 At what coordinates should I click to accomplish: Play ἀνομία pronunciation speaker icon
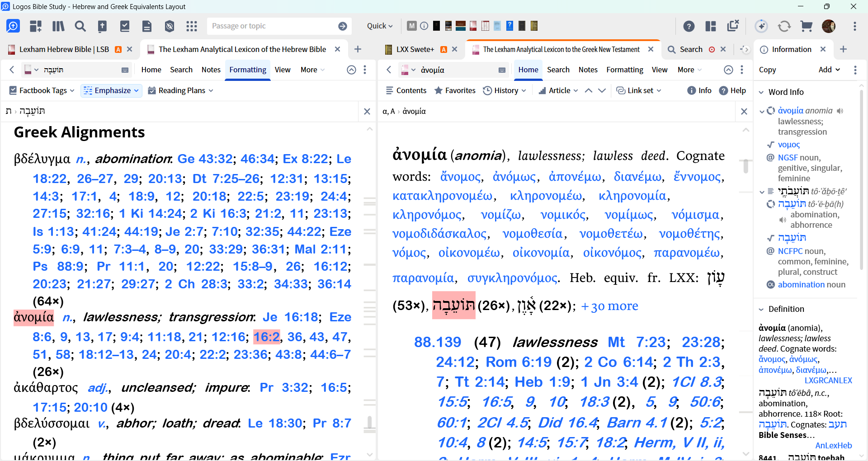840,111
